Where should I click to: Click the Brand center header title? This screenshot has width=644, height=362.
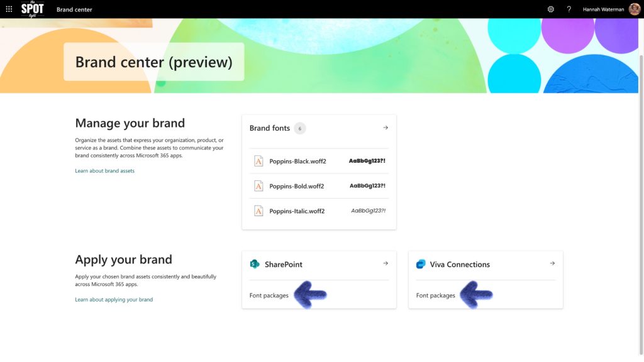[x=74, y=9]
